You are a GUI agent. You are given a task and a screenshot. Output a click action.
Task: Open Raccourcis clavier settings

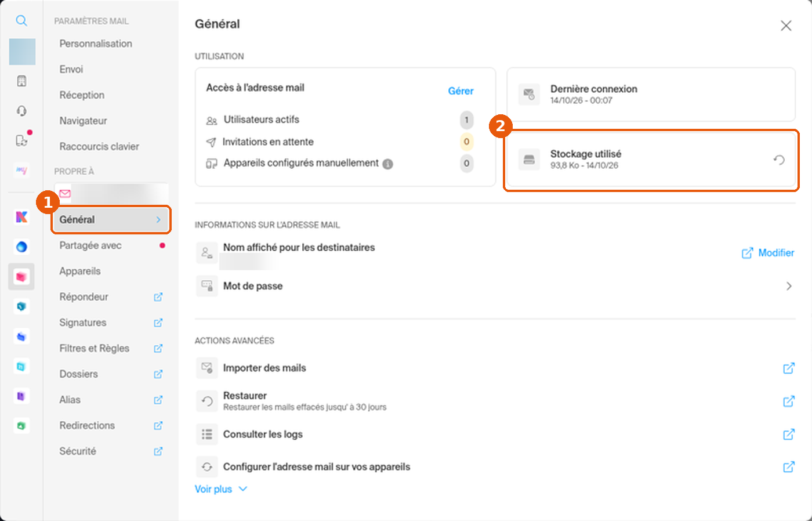coord(99,146)
